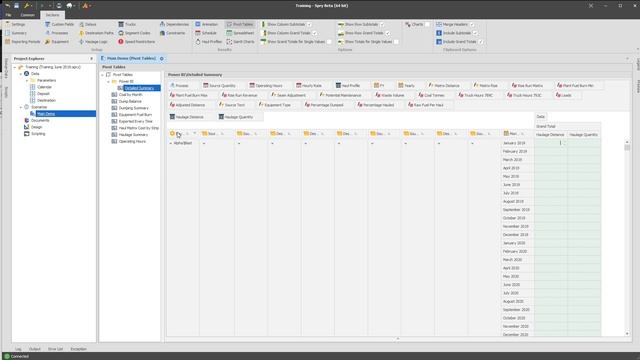Open Destination Paths setup
This screenshot has width=640, height=360.
click(96, 33)
